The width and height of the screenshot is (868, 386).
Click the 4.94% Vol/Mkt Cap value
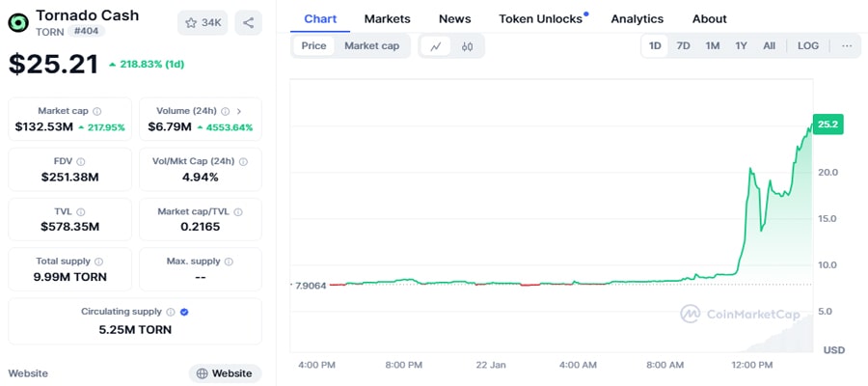click(x=201, y=178)
